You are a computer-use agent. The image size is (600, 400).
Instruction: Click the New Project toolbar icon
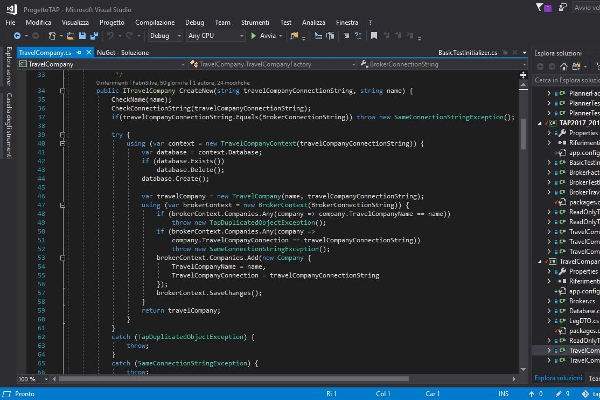coord(52,36)
